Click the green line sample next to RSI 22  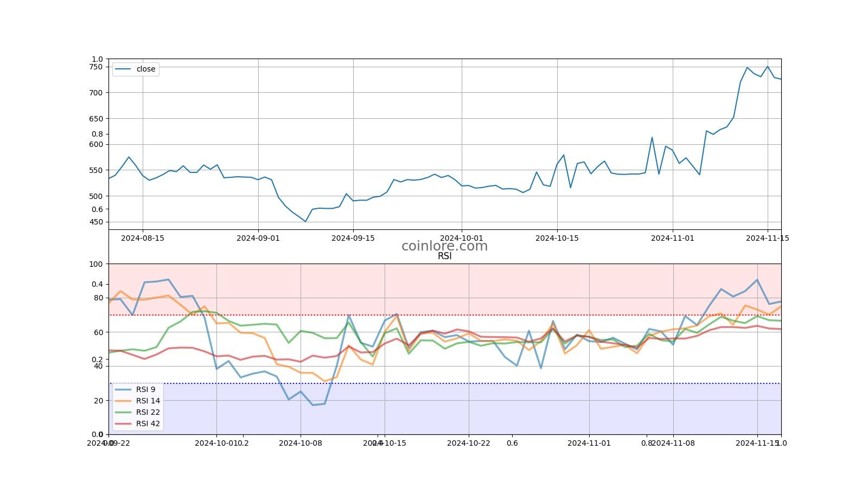[x=123, y=412]
